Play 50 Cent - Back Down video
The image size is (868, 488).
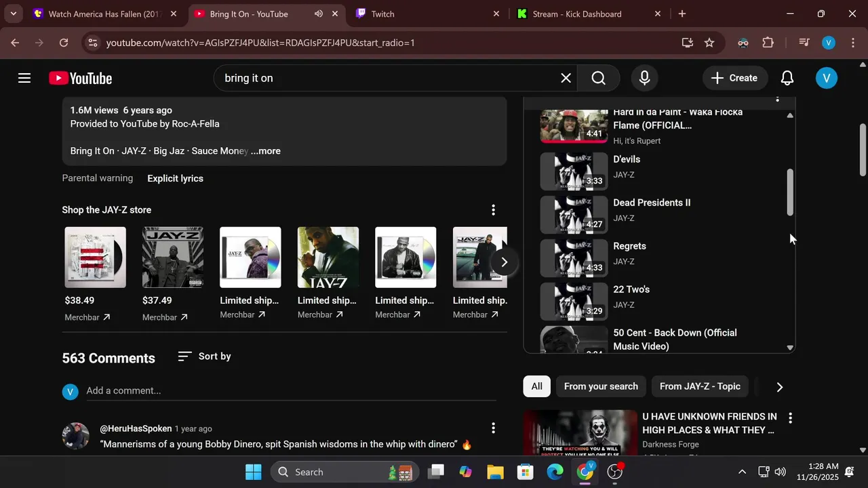click(x=658, y=339)
